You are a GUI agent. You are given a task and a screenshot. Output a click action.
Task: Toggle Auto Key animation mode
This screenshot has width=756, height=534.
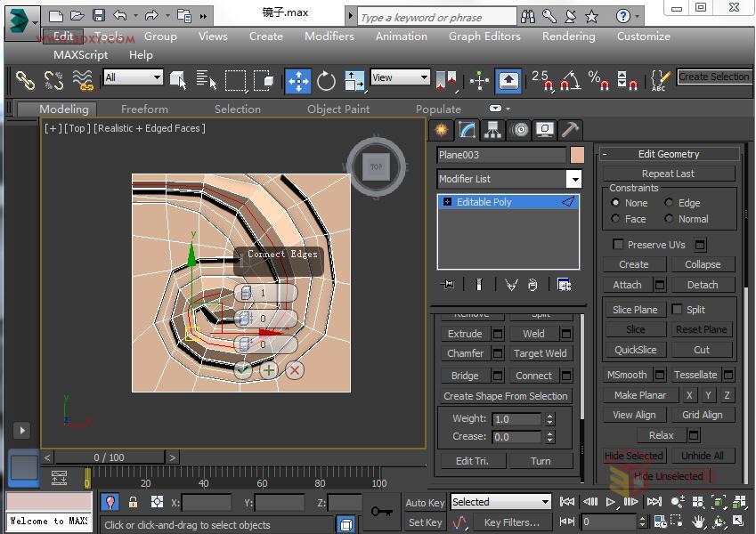click(x=425, y=502)
